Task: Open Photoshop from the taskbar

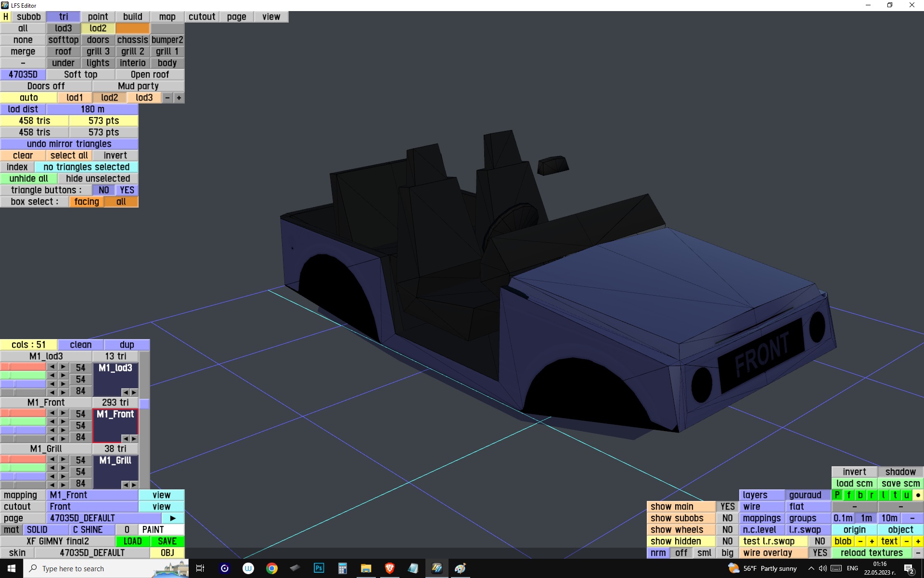Action: click(319, 568)
